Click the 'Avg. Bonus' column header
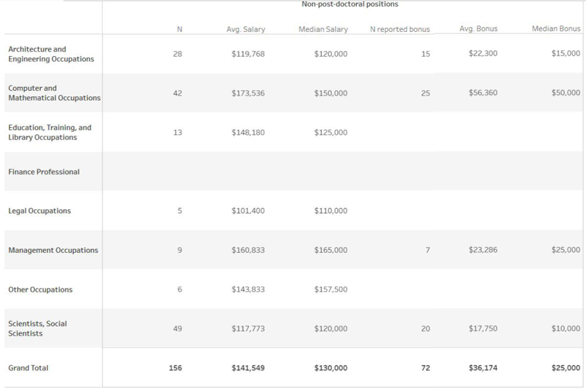This screenshot has width=586, height=392. coord(478,29)
